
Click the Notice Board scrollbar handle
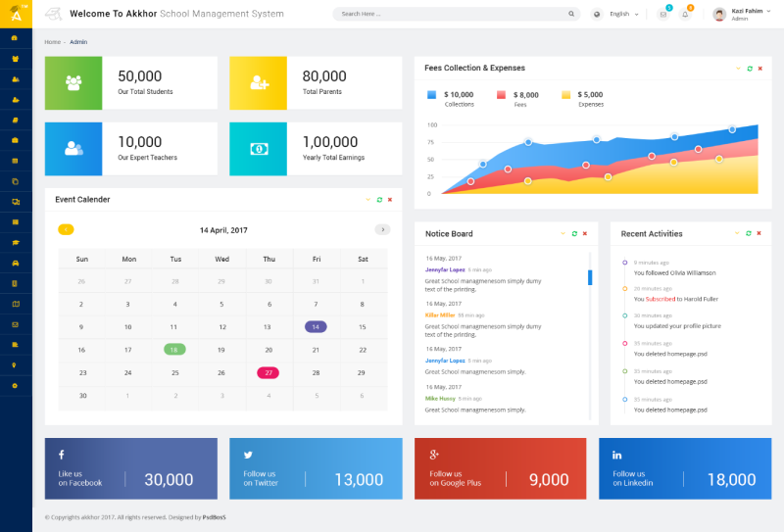(x=590, y=277)
